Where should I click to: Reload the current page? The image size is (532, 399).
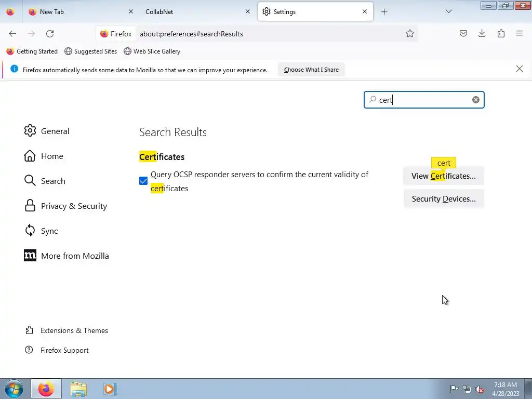(50, 34)
